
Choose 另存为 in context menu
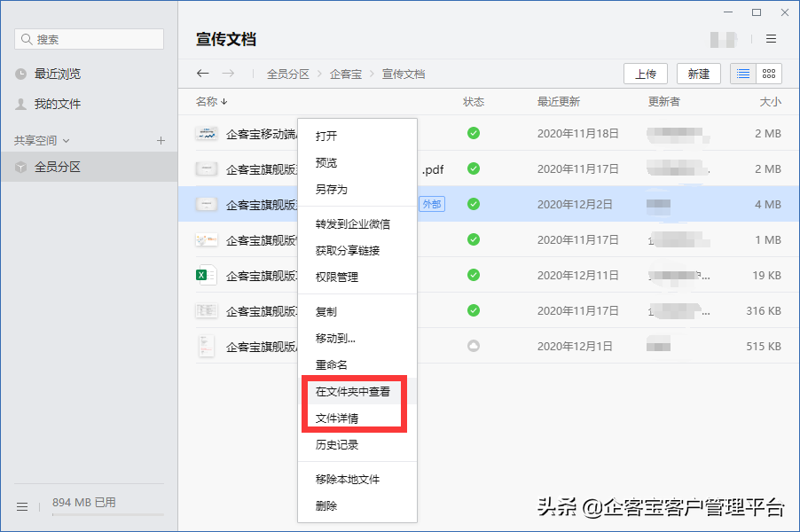point(357,189)
